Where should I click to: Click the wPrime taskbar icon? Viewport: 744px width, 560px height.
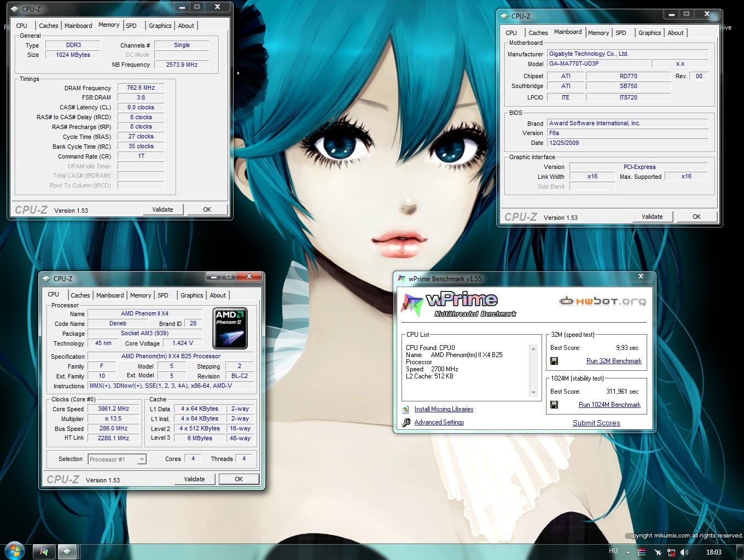(x=44, y=551)
